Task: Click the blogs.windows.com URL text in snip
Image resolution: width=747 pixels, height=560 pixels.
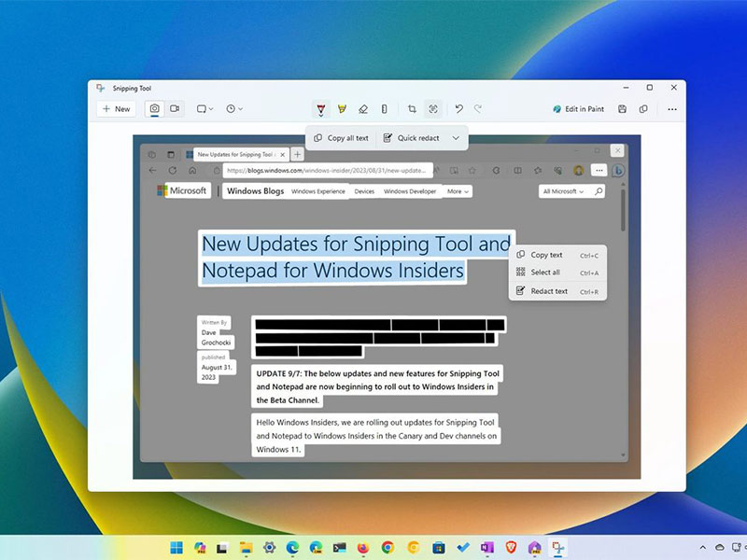Action: (x=326, y=171)
